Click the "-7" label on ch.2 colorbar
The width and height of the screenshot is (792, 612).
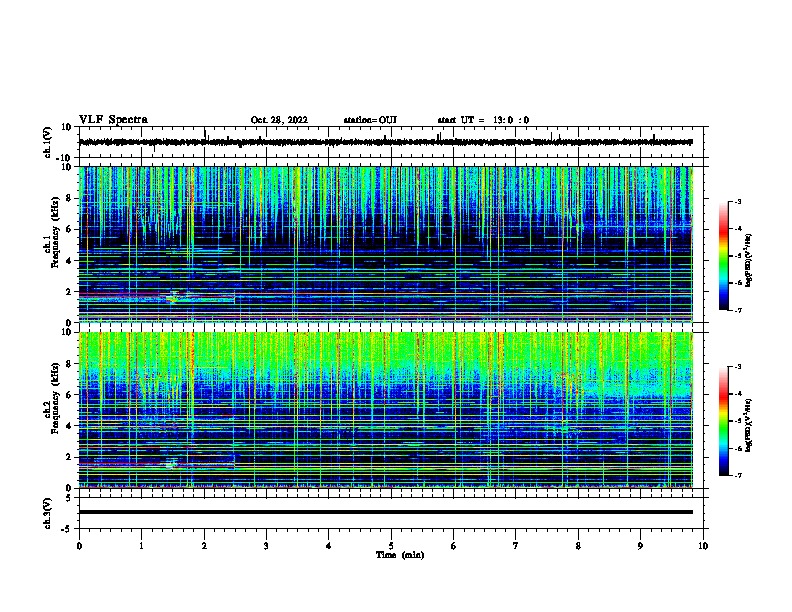(737, 475)
